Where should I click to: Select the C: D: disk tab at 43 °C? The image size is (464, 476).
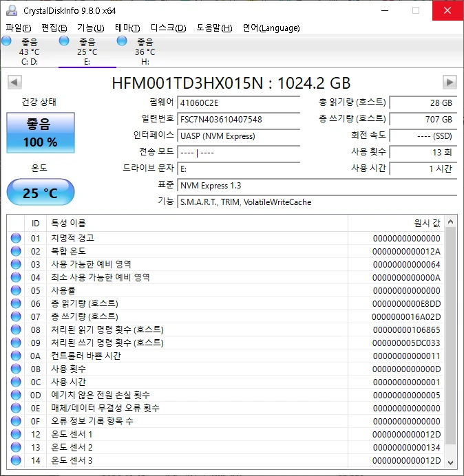(30, 52)
